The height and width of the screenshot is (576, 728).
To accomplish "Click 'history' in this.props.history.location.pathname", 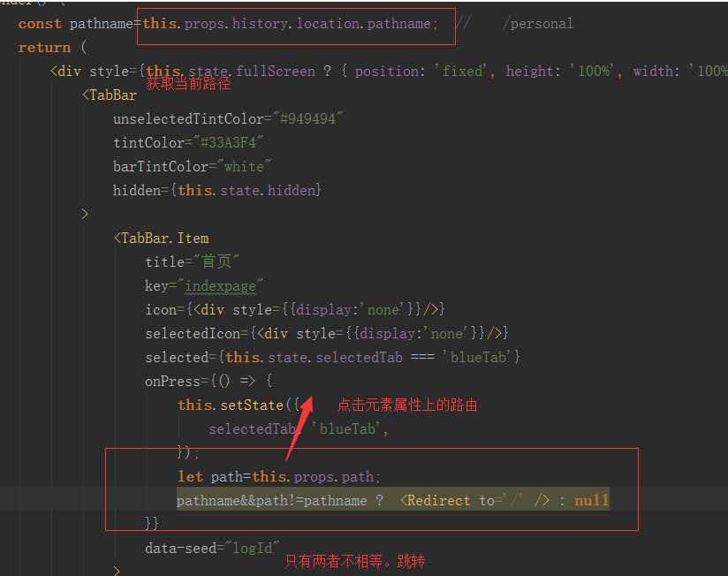I will click(260, 24).
